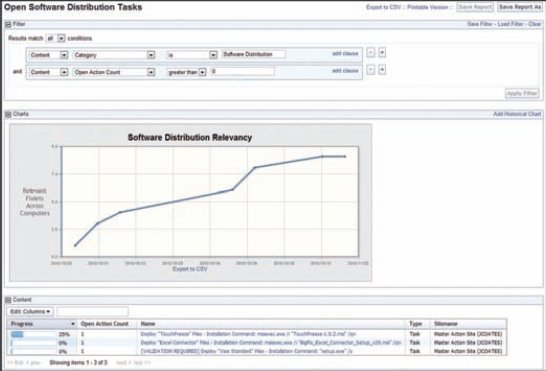This screenshot has width=546, height=371.
Task: Click Export to CSV below the chart
Action: pos(190,269)
